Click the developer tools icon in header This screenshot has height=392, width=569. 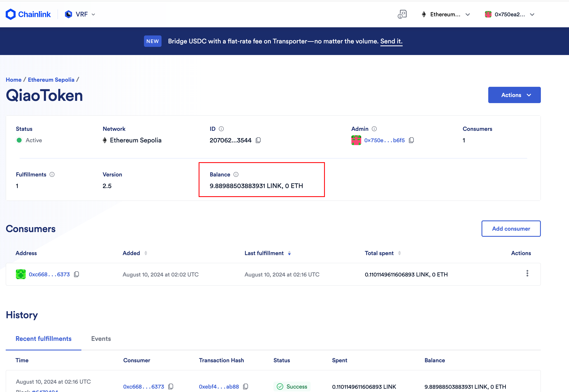click(402, 14)
